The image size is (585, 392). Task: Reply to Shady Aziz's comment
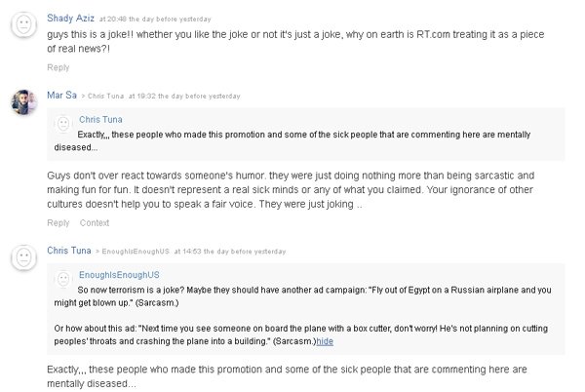tap(58, 67)
